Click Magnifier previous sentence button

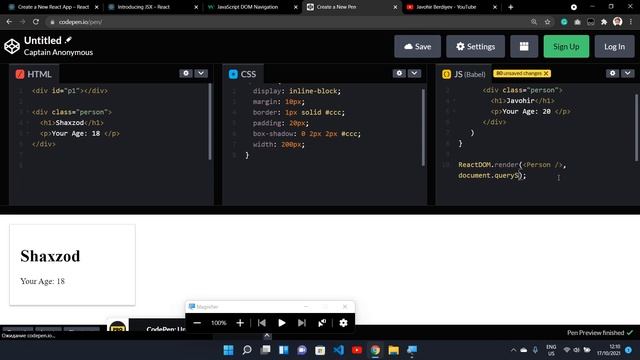[x=262, y=323]
